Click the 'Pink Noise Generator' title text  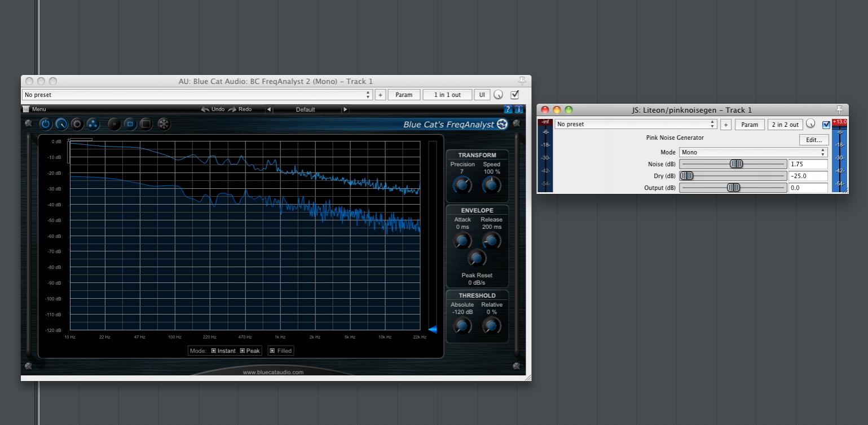pyautogui.click(x=675, y=138)
